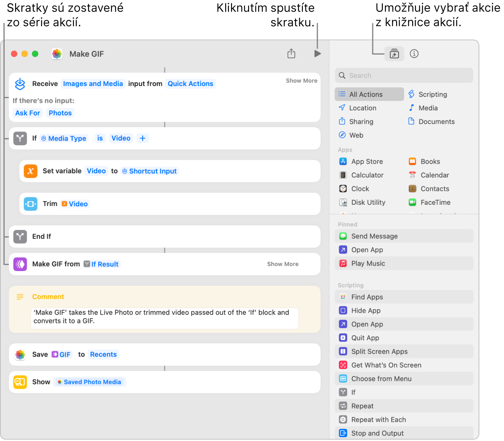Add another condition with plus button
Image resolution: width=504 pixels, height=441 pixels.
pyautogui.click(x=143, y=138)
